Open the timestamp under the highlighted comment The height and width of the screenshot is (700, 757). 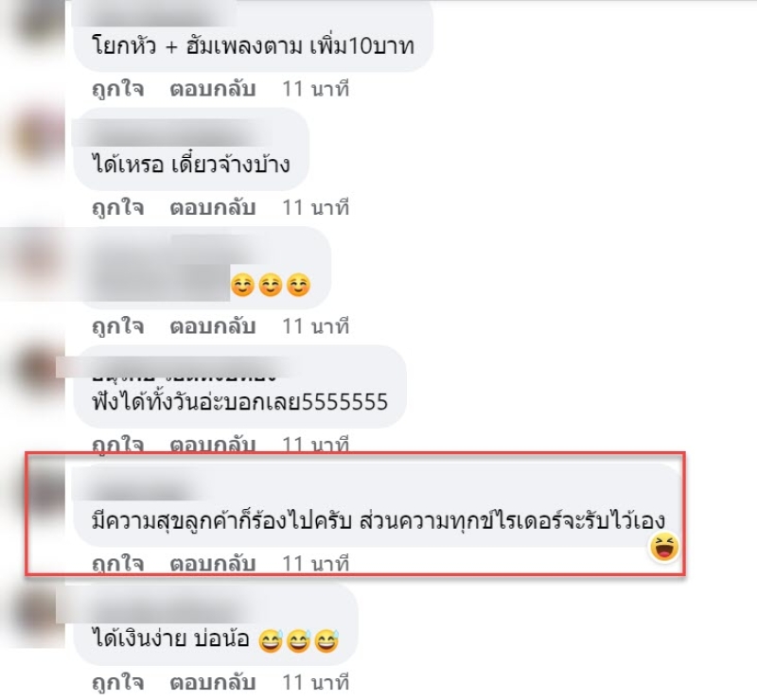pos(315,564)
